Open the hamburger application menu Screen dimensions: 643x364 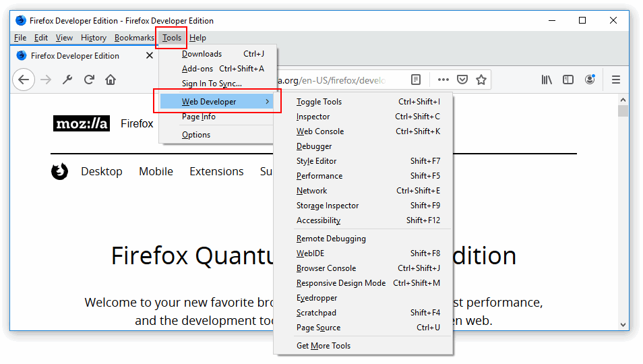(x=616, y=80)
